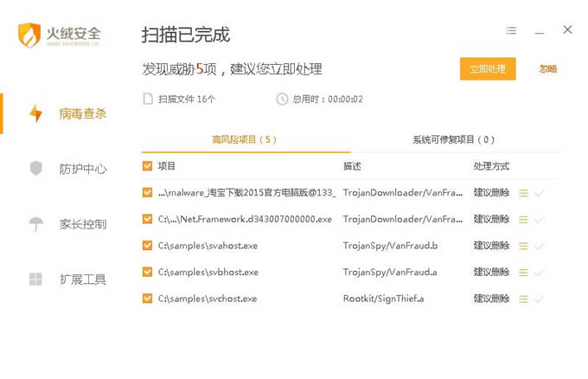The height and width of the screenshot is (379, 588).
Task: Open details menu icon for svchost.exe row
Action: click(523, 299)
